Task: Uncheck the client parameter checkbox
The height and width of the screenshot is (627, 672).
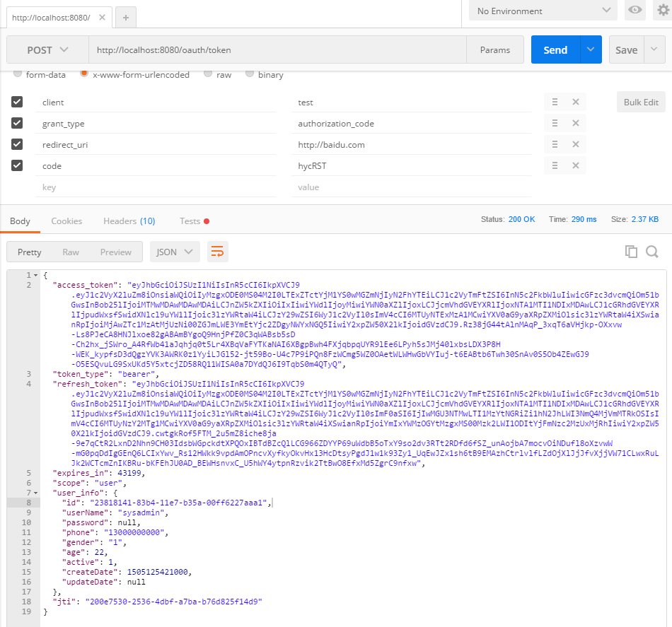Action: (17, 102)
